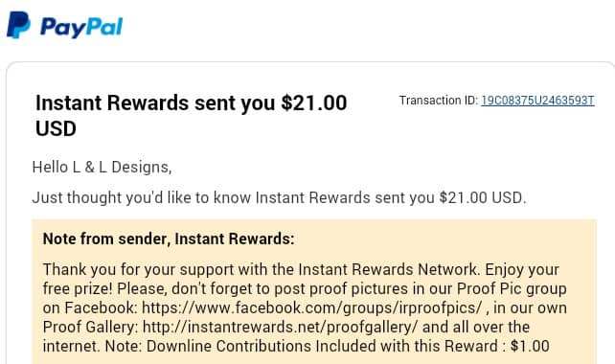This screenshot has width=615, height=364.
Task: Click the PayPal wordmark text
Action: [81, 27]
